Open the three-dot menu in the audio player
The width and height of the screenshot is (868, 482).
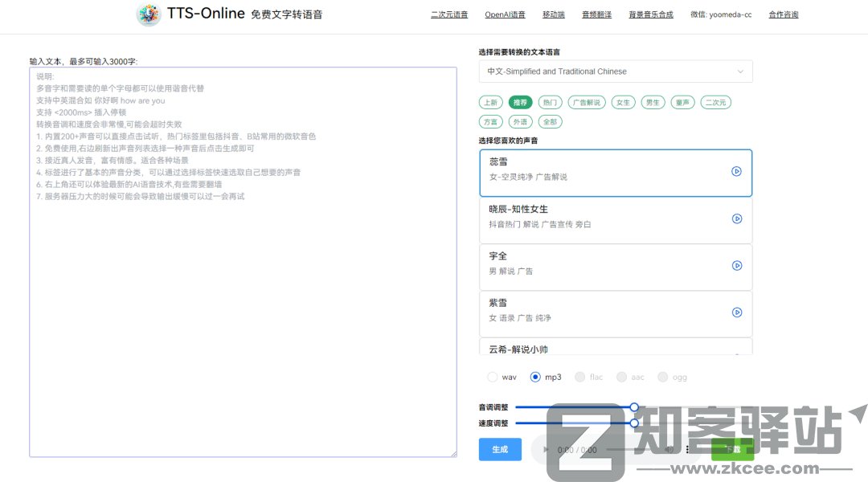tap(688, 449)
